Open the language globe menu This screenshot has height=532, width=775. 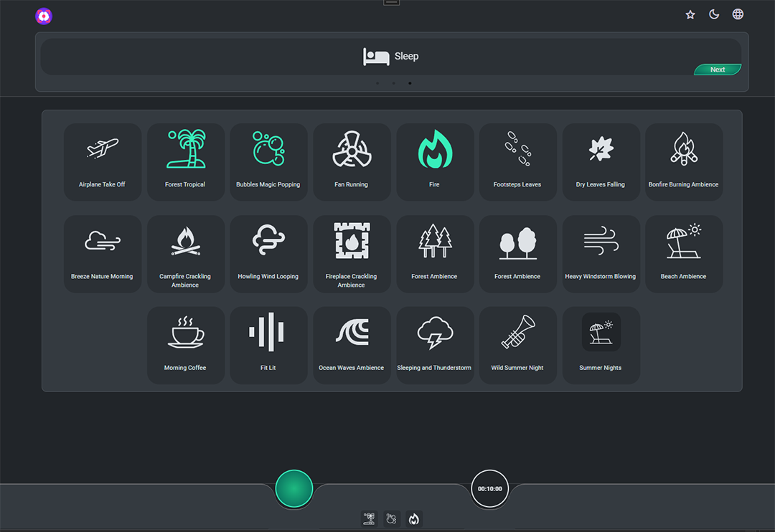tap(738, 14)
